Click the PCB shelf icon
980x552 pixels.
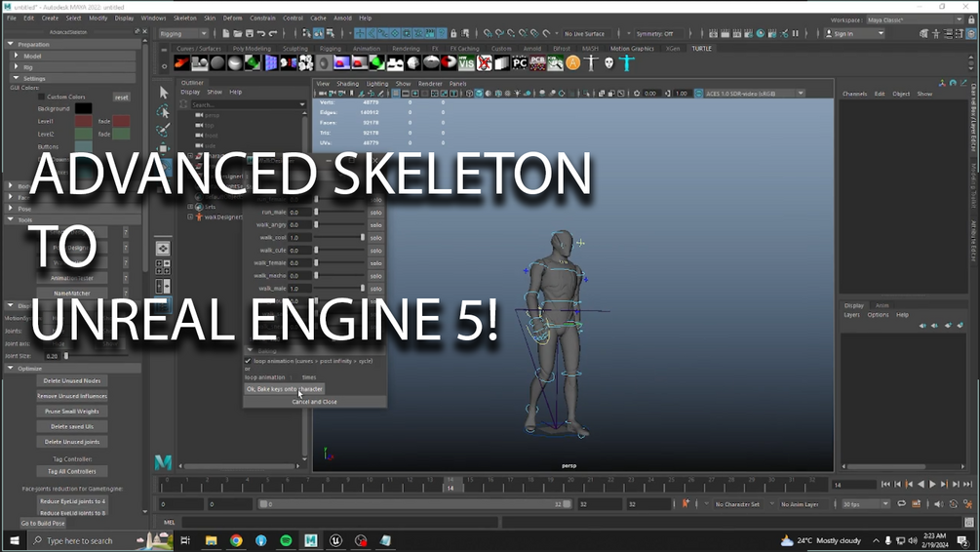pyautogui.click(x=537, y=62)
